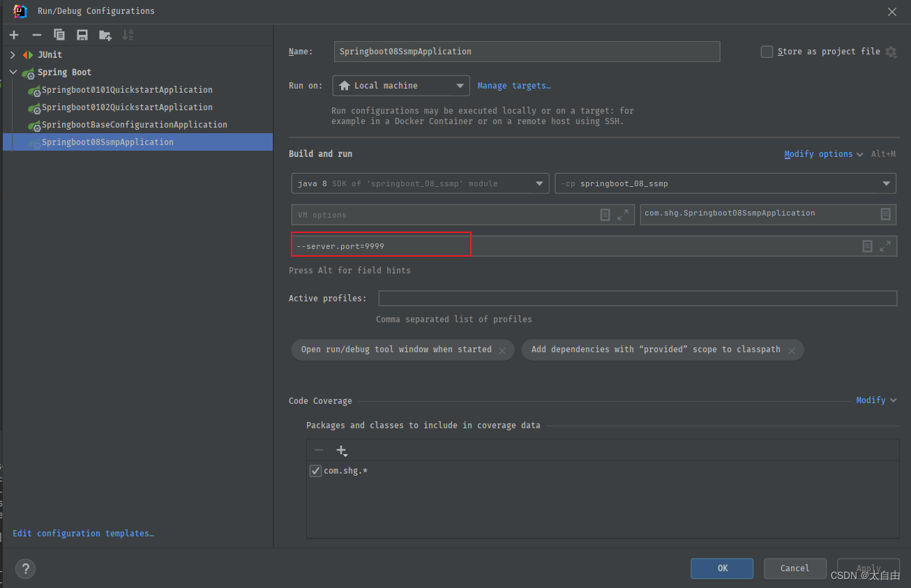Screen dimensions: 911x588
Task: Click the JUnit icon in the tree
Action: click(28, 55)
